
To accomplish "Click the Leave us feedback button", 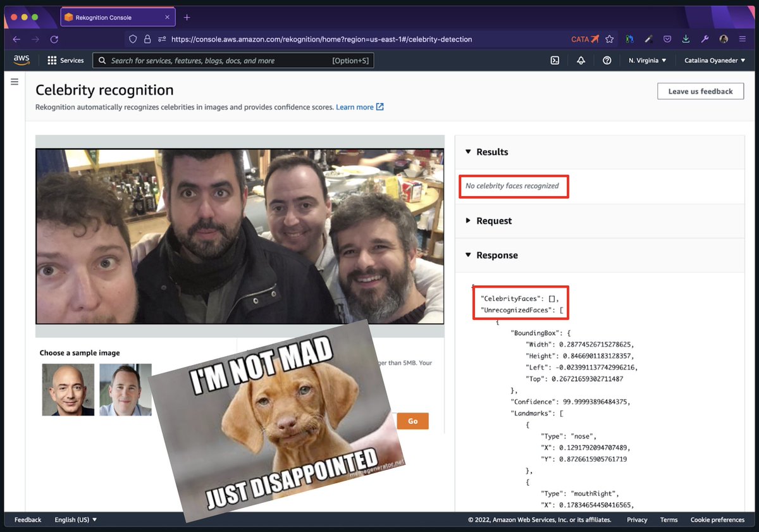I will click(700, 90).
